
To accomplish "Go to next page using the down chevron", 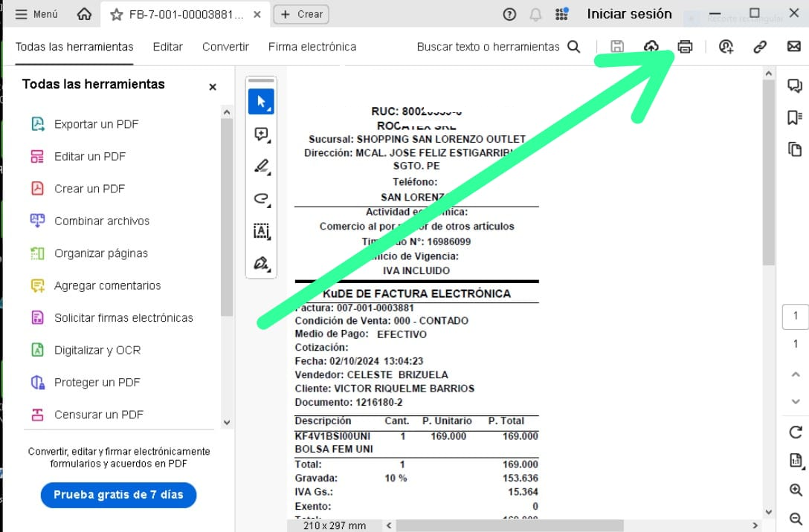I will click(796, 401).
